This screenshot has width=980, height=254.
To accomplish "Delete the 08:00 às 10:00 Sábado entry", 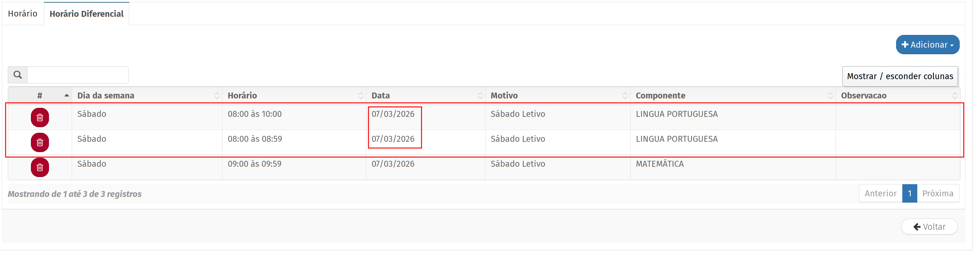I will coord(40,117).
